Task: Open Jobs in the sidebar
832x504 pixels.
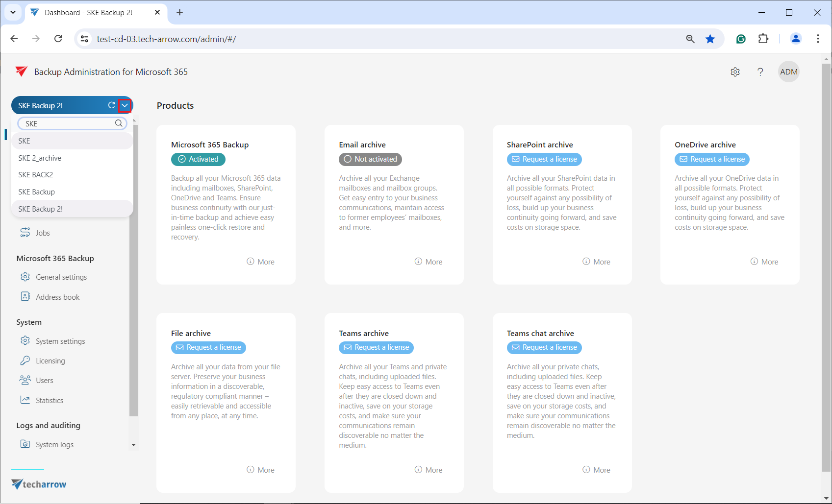Action: coord(43,233)
